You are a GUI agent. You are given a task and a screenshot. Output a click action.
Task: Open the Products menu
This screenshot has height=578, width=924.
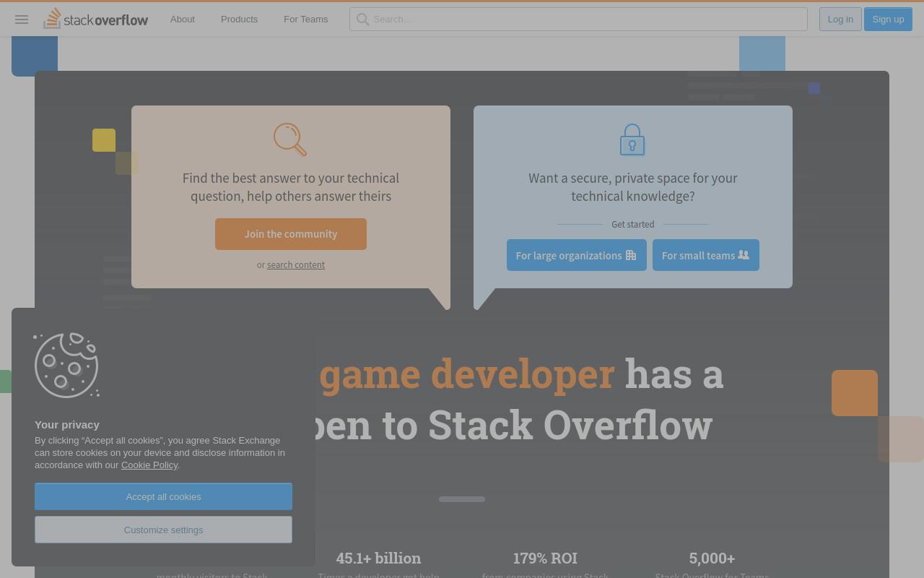tap(239, 20)
